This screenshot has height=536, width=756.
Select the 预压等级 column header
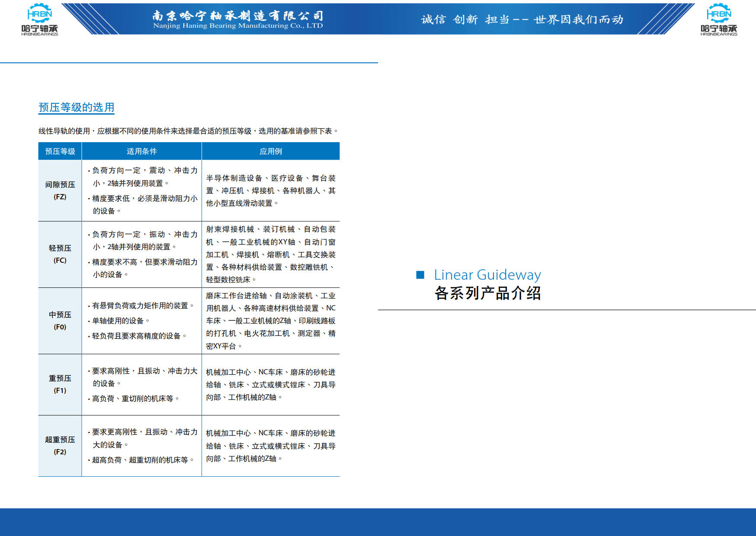pos(60,151)
